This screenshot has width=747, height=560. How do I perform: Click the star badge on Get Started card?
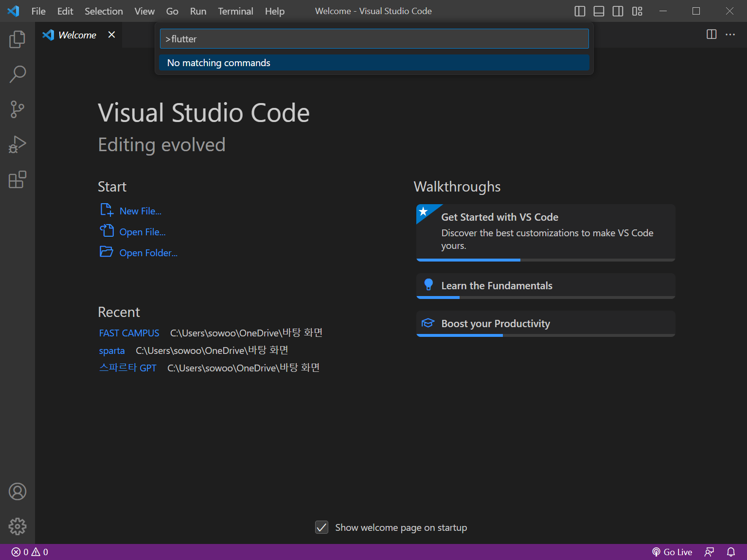tap(424, 211)
